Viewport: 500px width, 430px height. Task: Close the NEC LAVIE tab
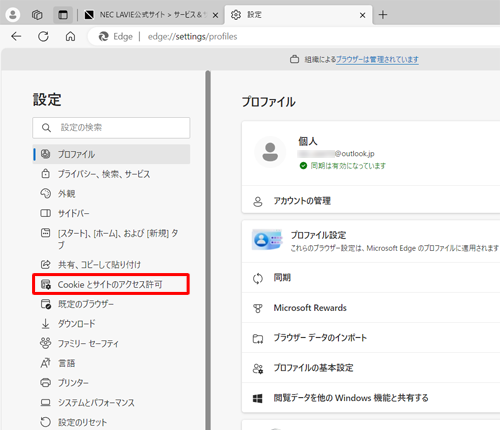216,15
